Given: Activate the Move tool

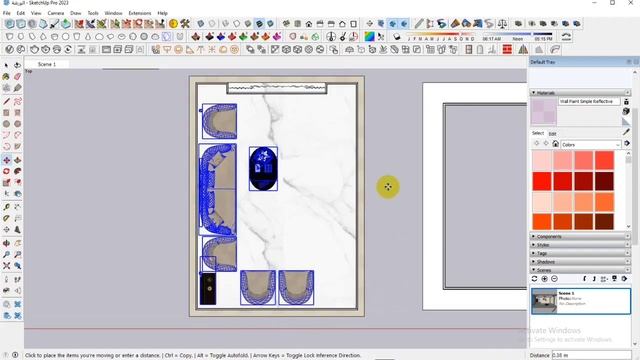Looking at the screenshot, I should click(6, 160).
